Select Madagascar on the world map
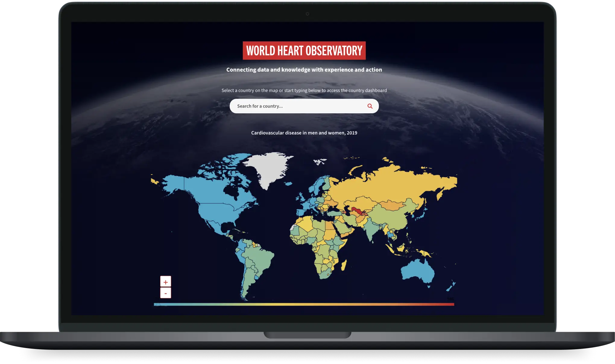The height and width of the screenshot is (364, 615). (x=344, y=265)
